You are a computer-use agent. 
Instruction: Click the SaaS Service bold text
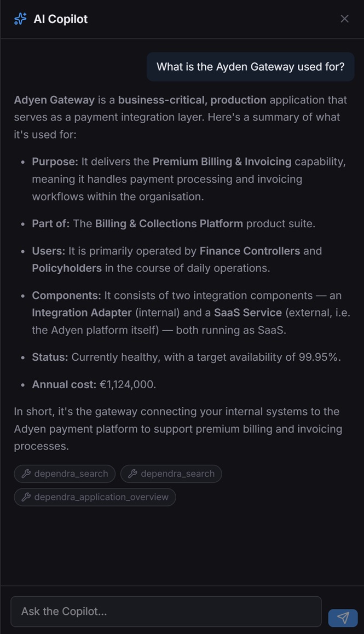pyautogui.click(x=248, y=313)
